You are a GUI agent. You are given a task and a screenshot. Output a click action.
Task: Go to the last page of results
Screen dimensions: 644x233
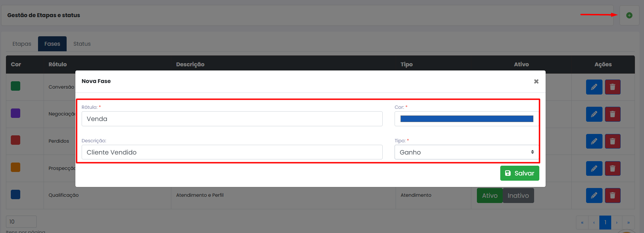coord(628,223)
